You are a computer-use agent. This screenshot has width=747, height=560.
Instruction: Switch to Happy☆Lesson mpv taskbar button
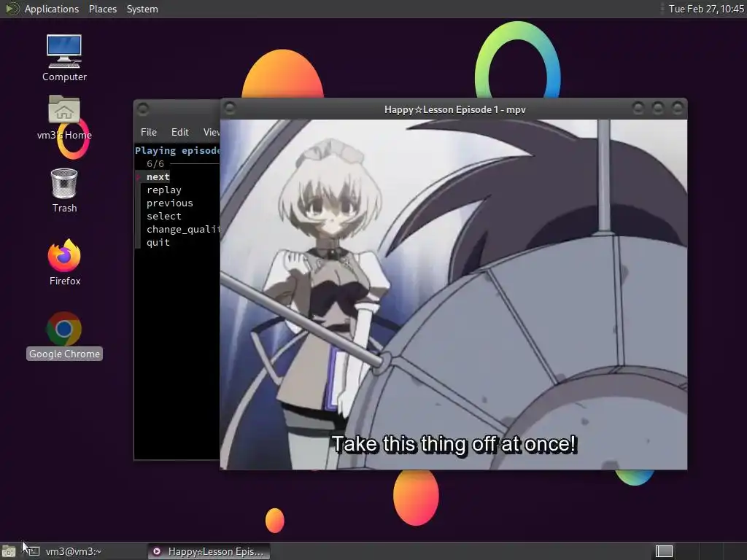click(209, 551)
